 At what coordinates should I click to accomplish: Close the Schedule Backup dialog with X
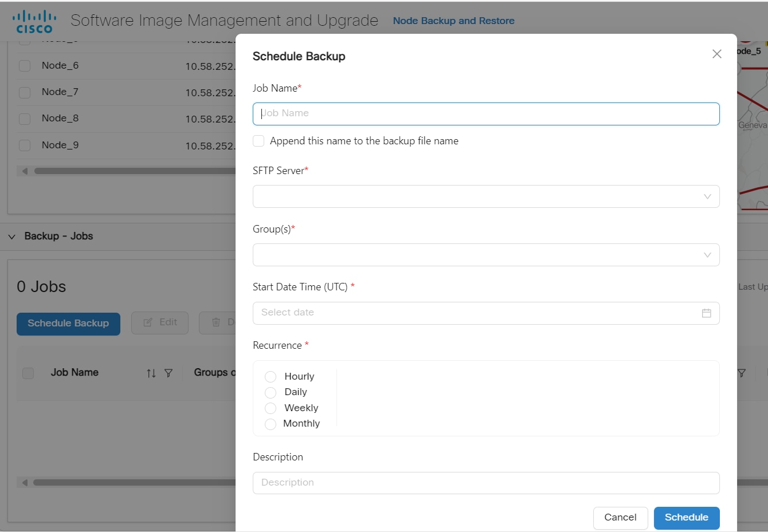point(716,54)
